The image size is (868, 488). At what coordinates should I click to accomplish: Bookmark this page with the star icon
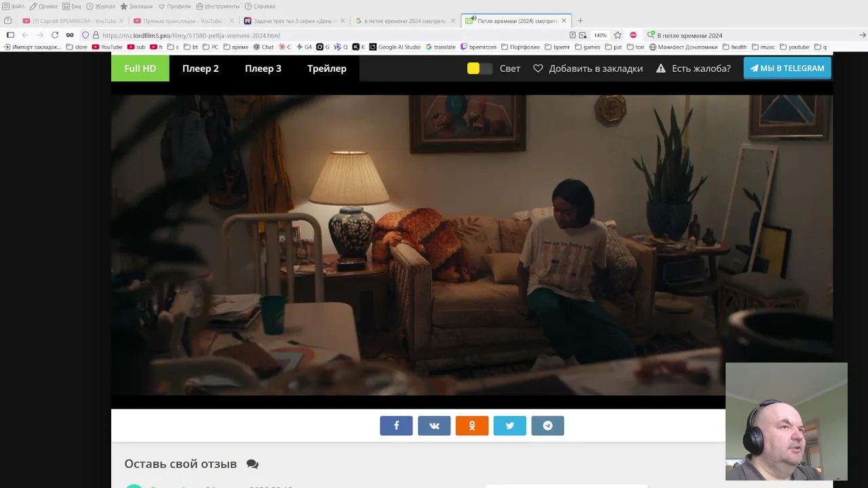(x=618, y=35)
